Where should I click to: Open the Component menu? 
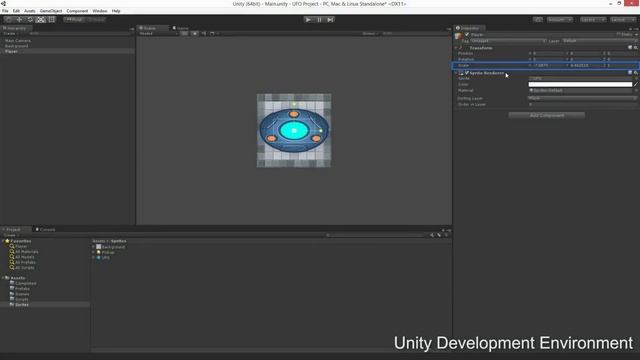click(77, 11)
